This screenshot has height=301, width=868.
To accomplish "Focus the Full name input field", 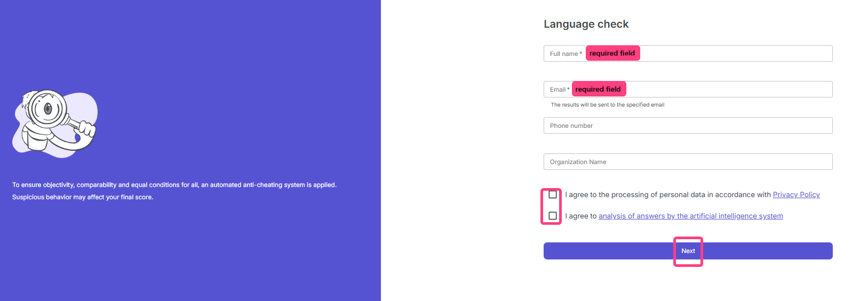I will pos(736,54).
